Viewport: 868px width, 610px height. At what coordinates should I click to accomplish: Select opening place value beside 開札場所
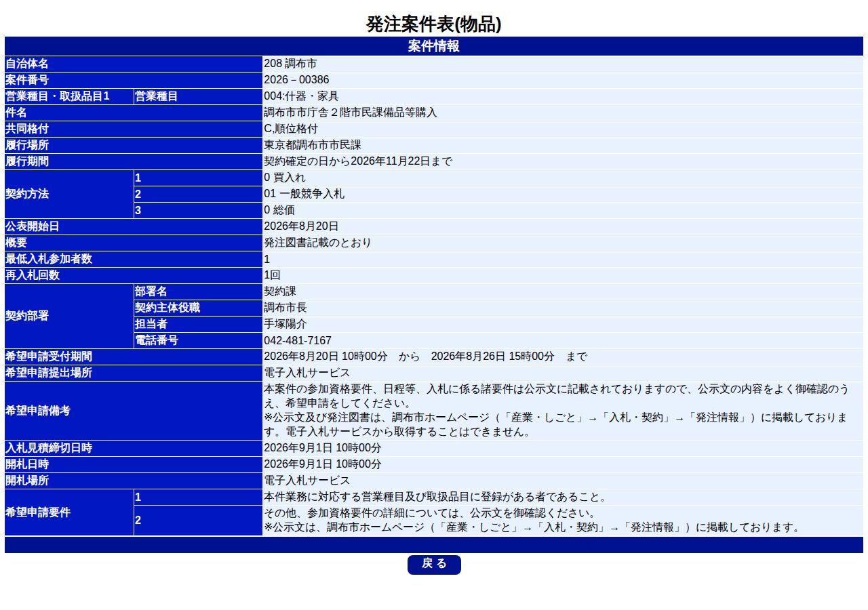(307, 481)
